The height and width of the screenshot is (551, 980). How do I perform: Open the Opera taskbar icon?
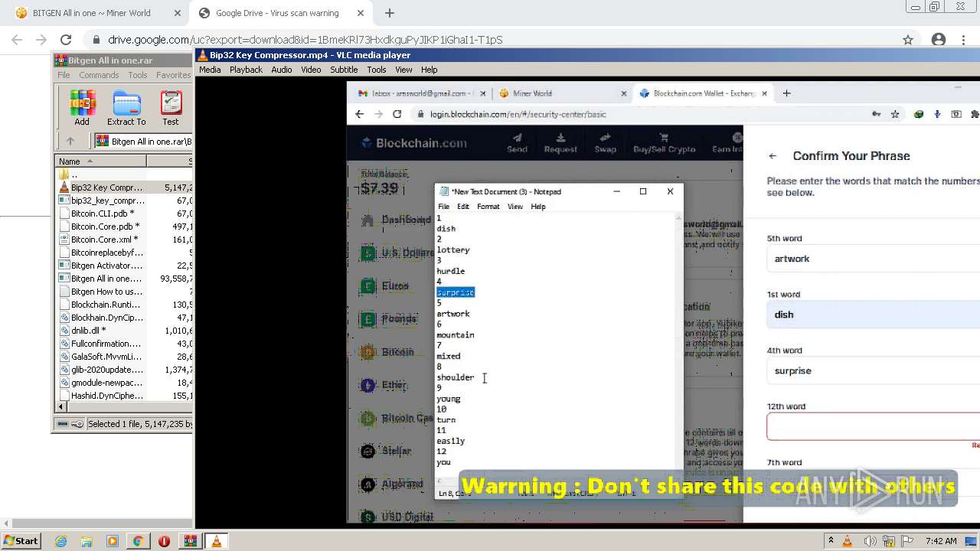tap(164, 541)
